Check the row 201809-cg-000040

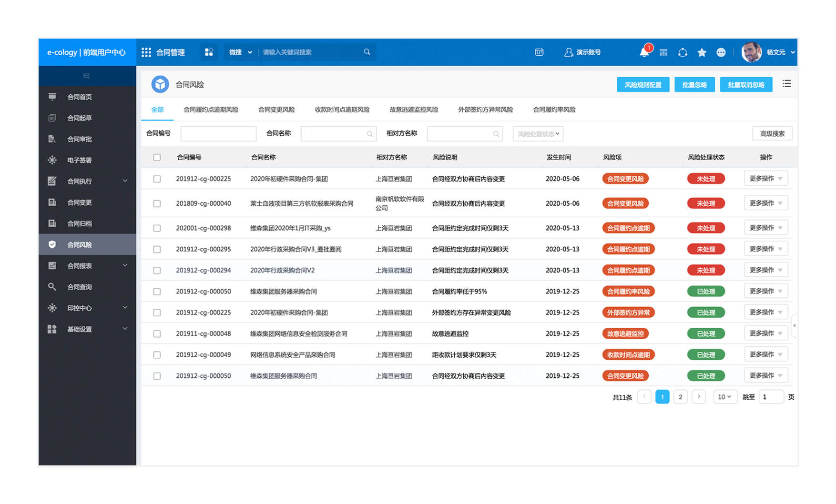click(157, 203)
